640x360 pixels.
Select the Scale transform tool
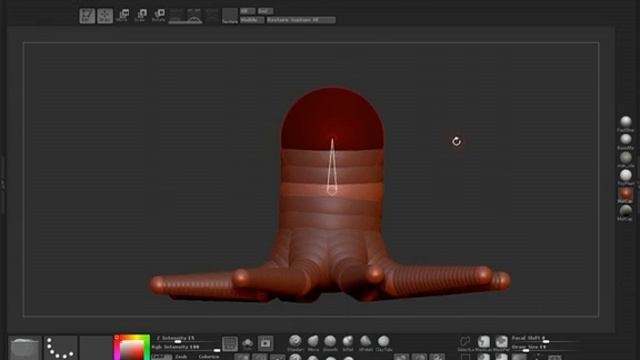click(140, 16)
